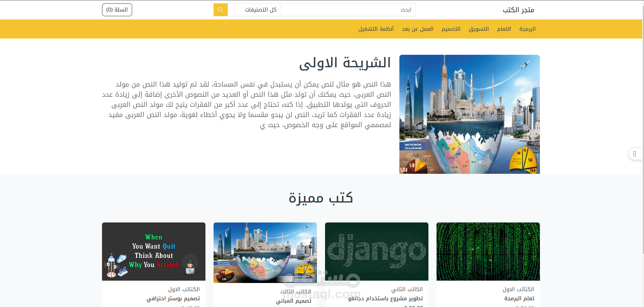
Task: Click author الكاتب الثاني label
Action: coord(407,289)
